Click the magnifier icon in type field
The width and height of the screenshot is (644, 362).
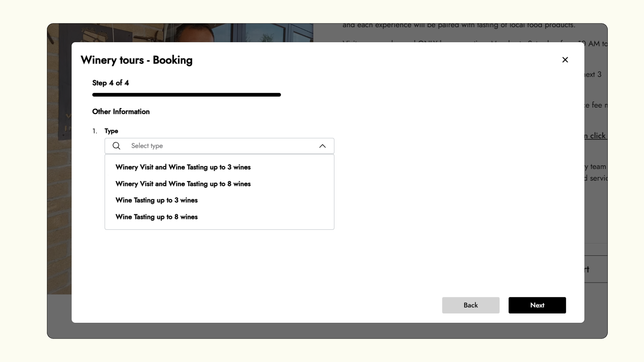coord(116,146)
